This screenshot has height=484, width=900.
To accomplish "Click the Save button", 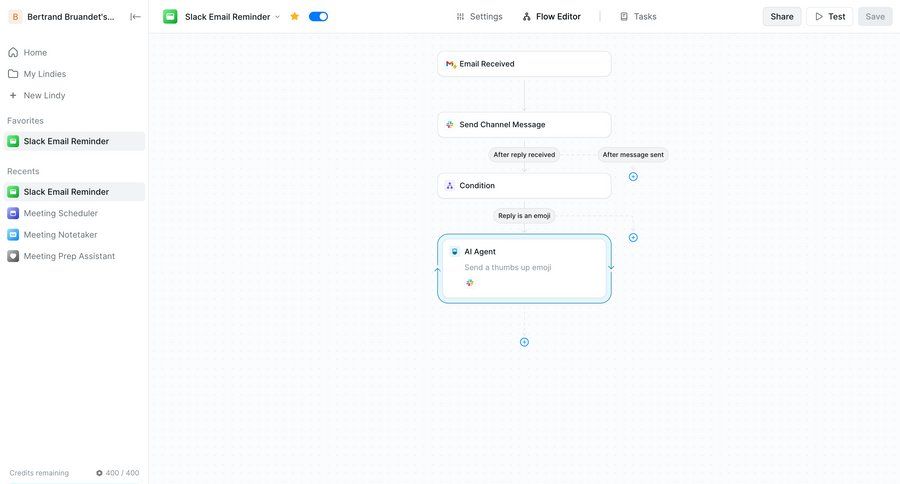I will [875, 17].
